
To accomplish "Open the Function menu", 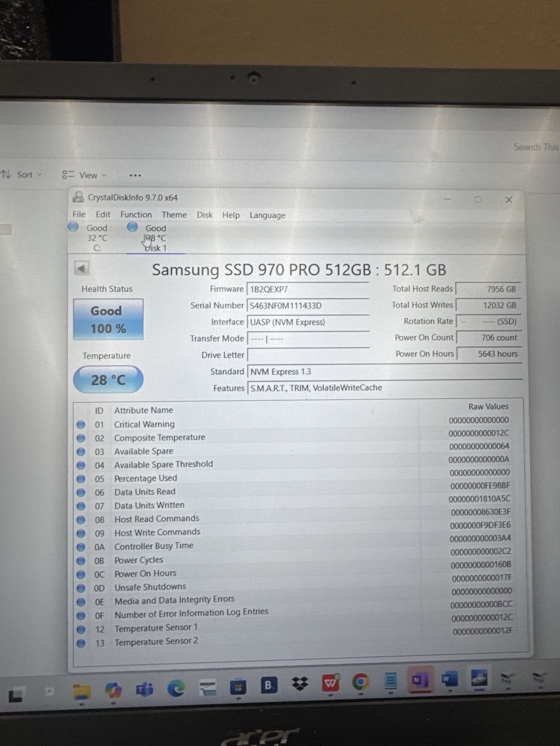I will tap(136, 215).
